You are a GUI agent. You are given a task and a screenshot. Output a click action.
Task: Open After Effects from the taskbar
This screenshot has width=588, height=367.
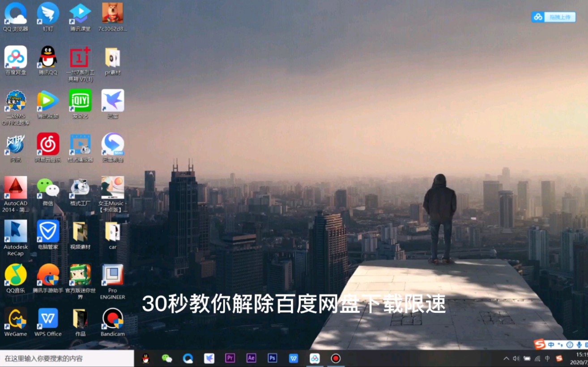click(x=251, y=358)
